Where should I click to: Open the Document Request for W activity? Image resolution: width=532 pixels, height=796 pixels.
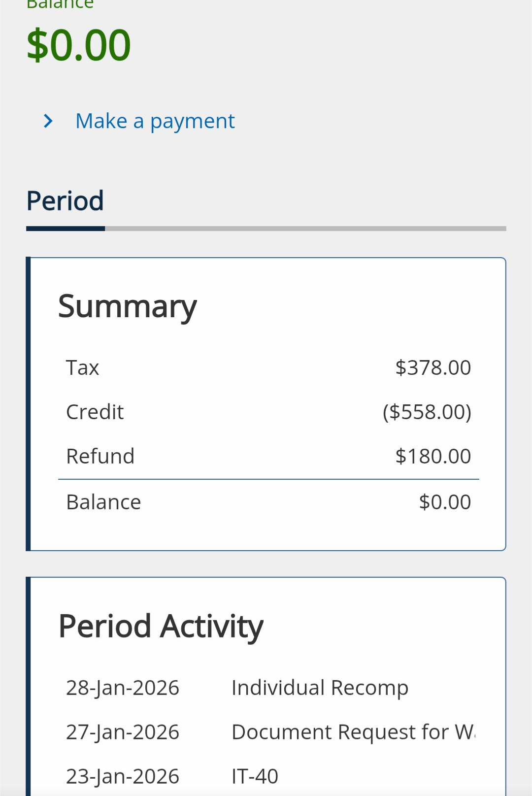click(x=354, y=732)
